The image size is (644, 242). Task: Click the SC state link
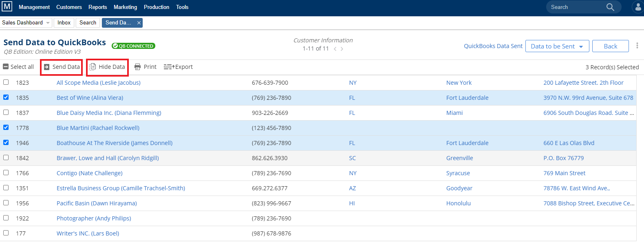click(353, 158)
